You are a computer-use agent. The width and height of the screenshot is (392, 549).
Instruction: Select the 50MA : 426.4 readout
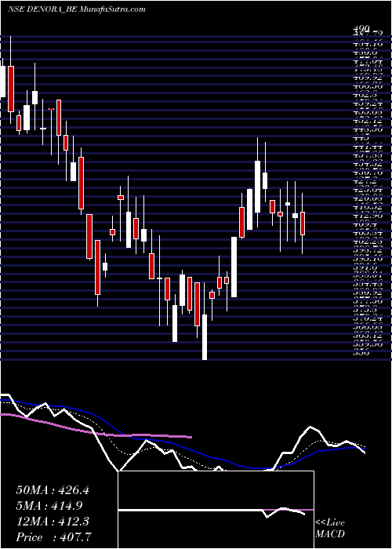[x=53, y=490]
